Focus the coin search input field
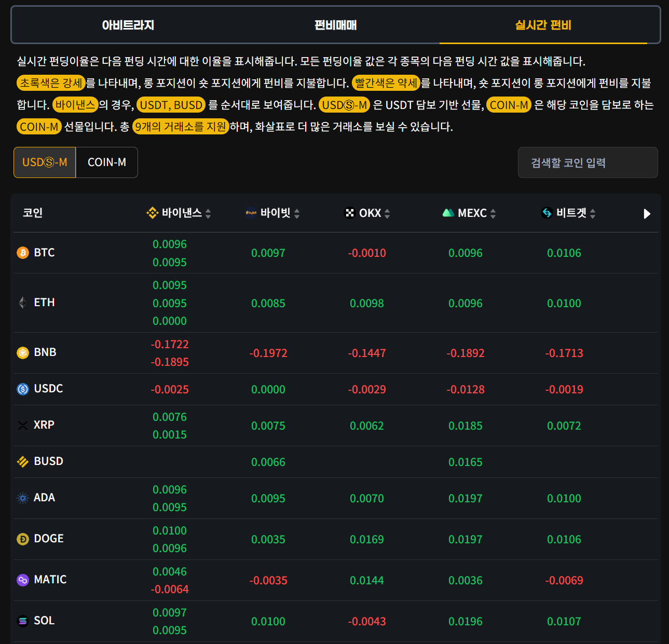 coord(588,163)
